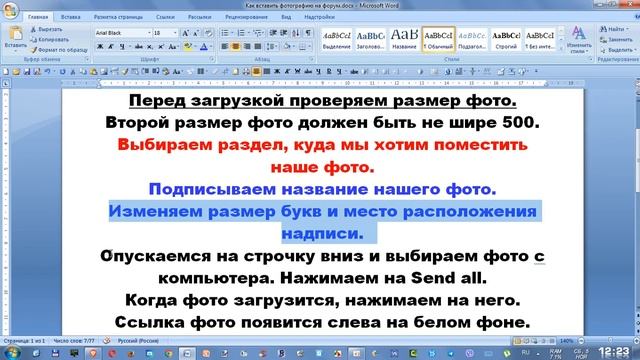640x360 pixels.
Task: Click the spell check status icon
Action: pos(107,340)
